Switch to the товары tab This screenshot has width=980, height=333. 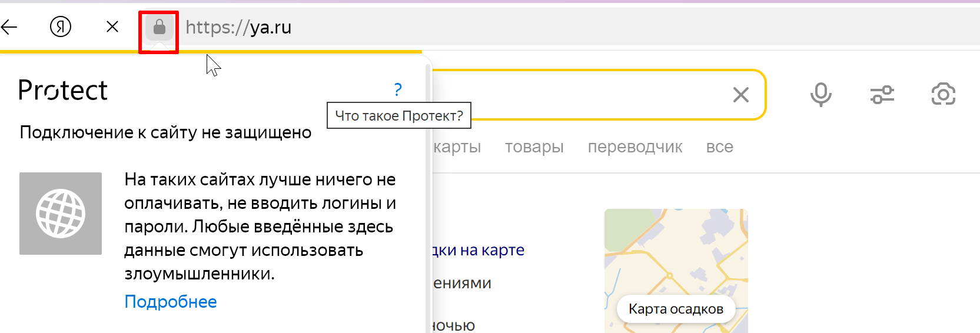click(x=534, y=146)
